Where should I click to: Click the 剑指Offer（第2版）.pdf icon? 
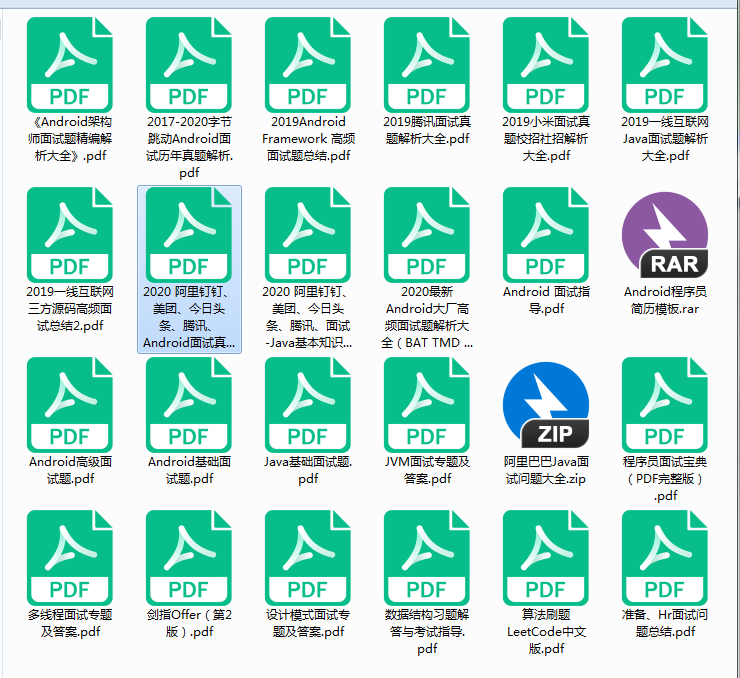189,557
